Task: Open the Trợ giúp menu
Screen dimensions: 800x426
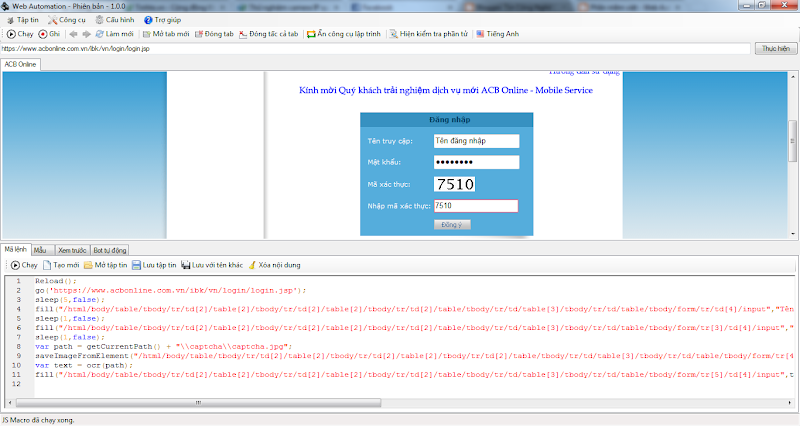Action: pyautogui.click(x=162, y=20)
